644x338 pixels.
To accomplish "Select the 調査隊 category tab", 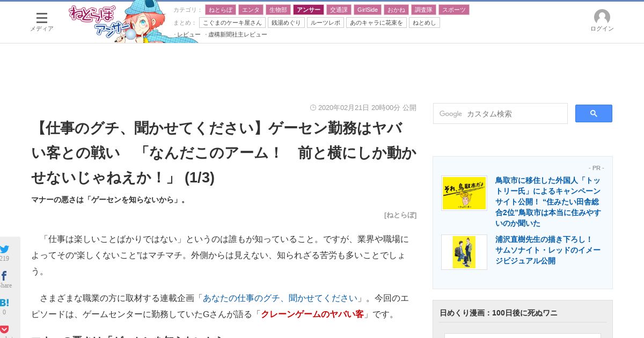I will 424,10.
